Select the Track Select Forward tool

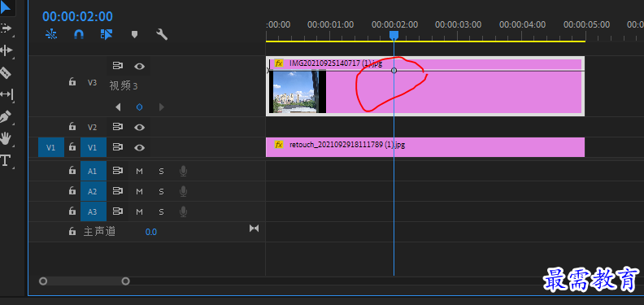6,28
